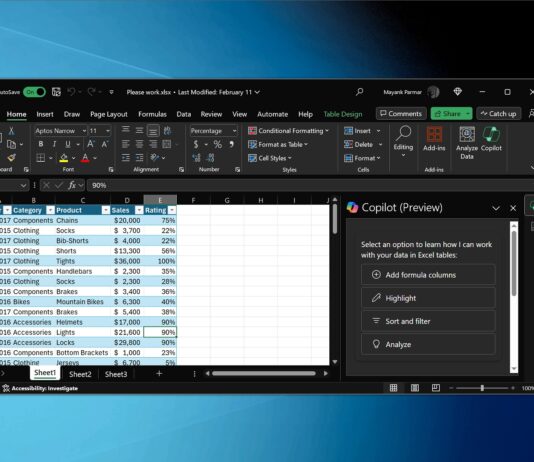Click Align Right icon

pos(153,144)
